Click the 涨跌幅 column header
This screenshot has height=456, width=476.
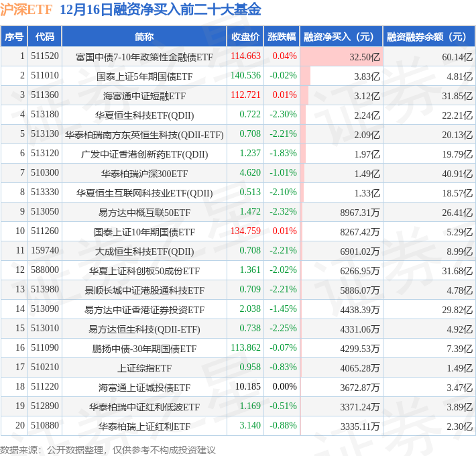coord(282,37)
